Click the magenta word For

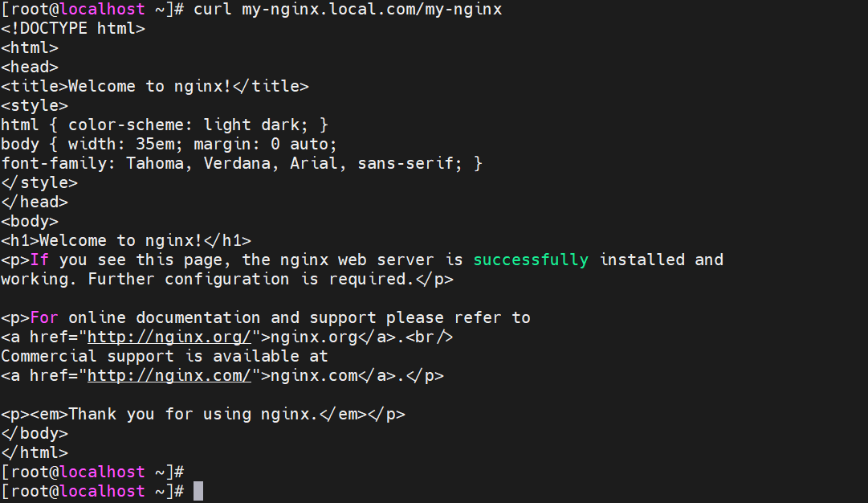click(x=43, y=317)
